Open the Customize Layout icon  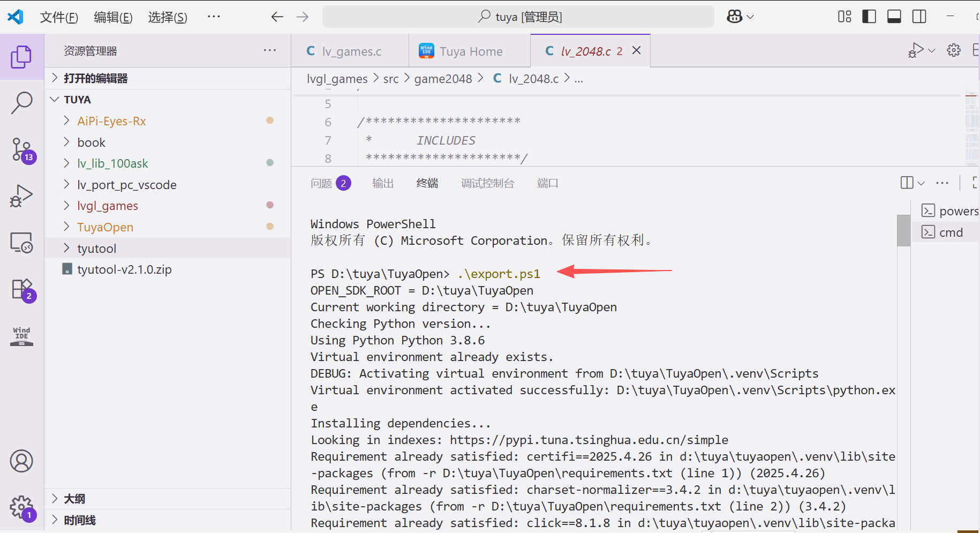point(845,17)
